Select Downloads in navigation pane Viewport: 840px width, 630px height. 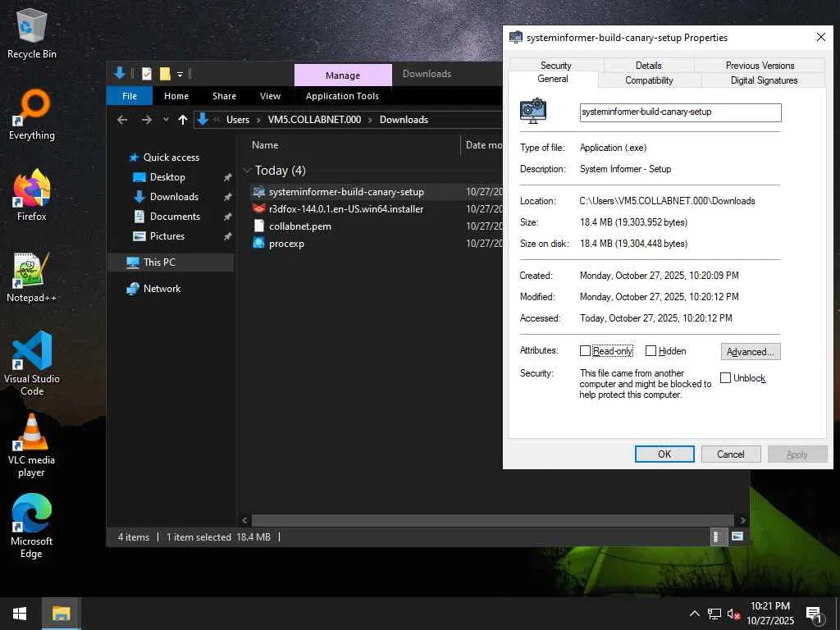point(174,197)
